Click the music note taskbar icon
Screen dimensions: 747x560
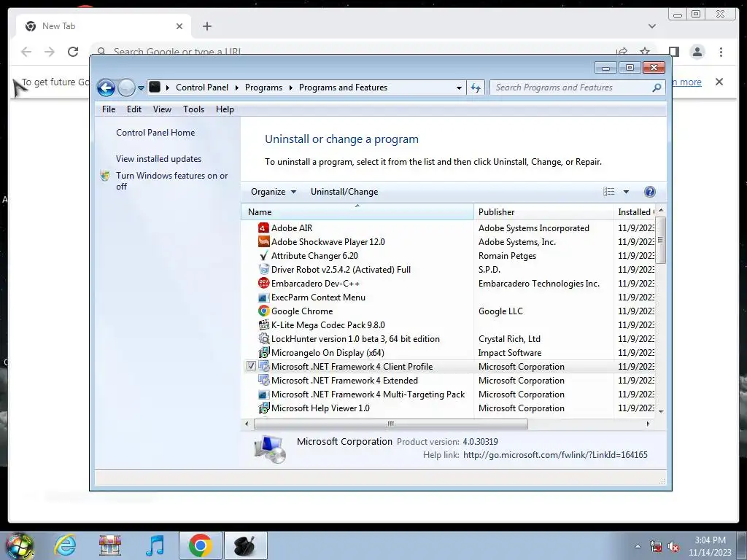click(155, 545)
